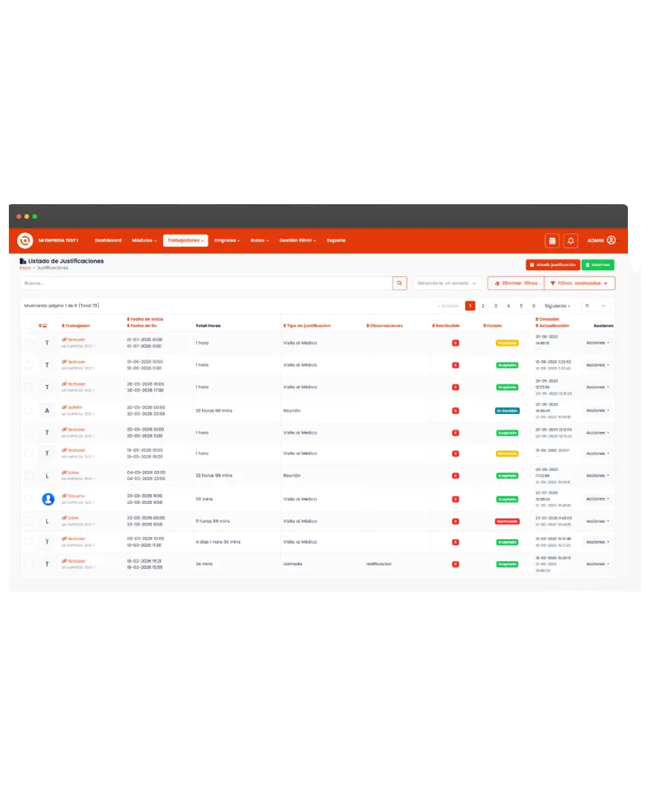Click the red Retribuible X in the 10-06-2026 row
The height and width of the screenshot is (812, 650).
(455, 365)
